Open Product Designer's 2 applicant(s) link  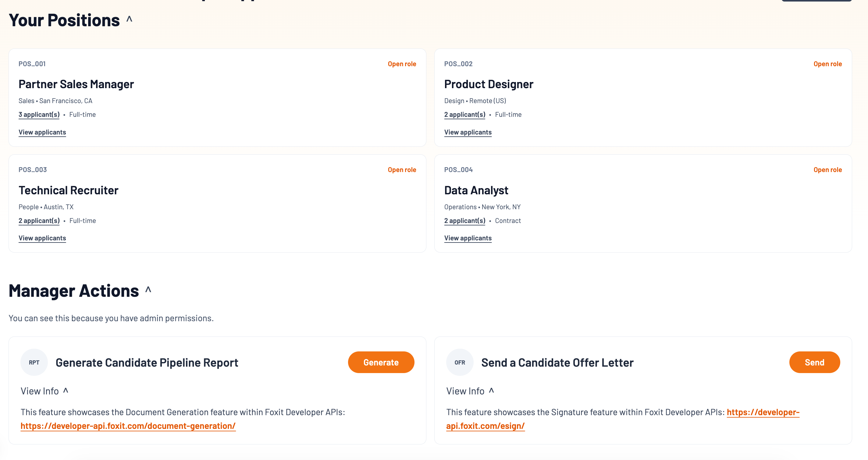pyautogui.click(x=465, y=115)
